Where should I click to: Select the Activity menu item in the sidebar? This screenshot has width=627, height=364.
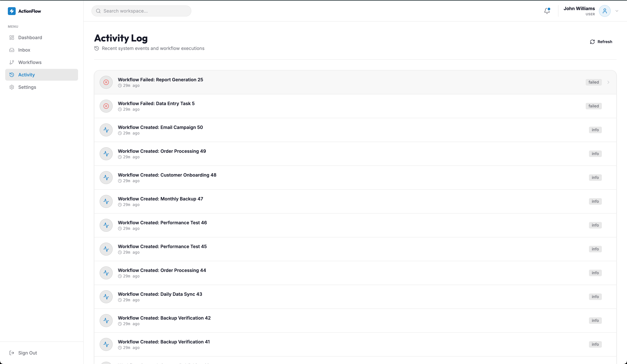click(x=26, y=75)
